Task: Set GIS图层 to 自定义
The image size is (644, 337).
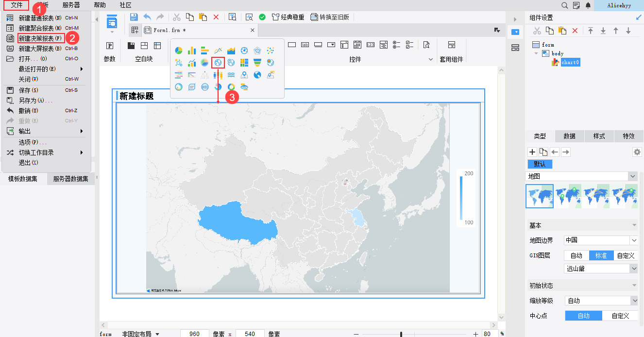Action: (626, 255)
